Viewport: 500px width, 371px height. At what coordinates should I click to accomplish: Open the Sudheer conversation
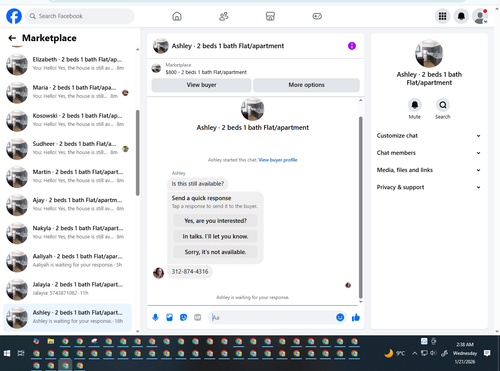pos(67,148)
